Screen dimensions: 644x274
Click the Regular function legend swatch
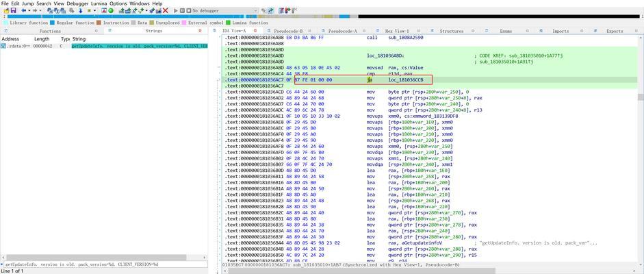52,23
